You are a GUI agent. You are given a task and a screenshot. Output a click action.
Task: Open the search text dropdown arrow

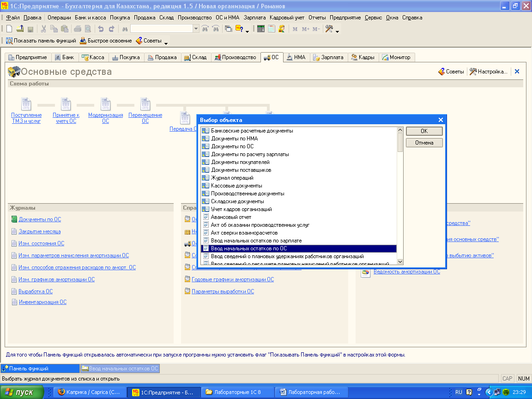pos(196,29)
